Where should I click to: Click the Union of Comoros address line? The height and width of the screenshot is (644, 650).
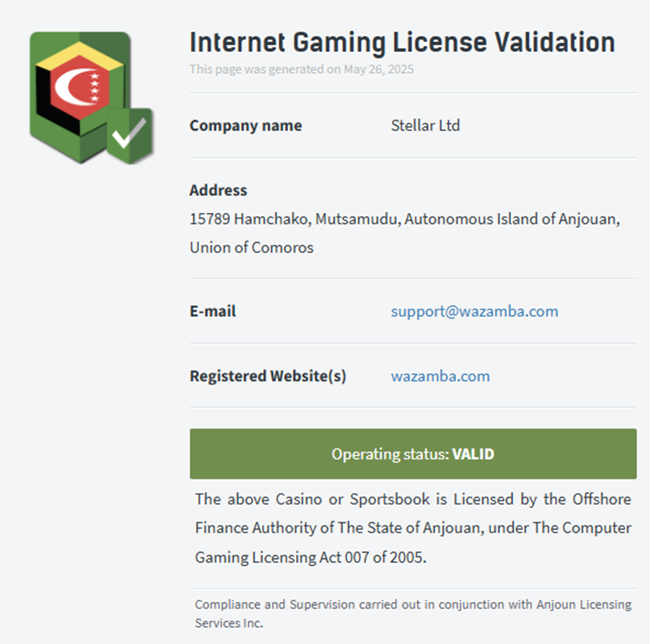(x=252, y=247)
